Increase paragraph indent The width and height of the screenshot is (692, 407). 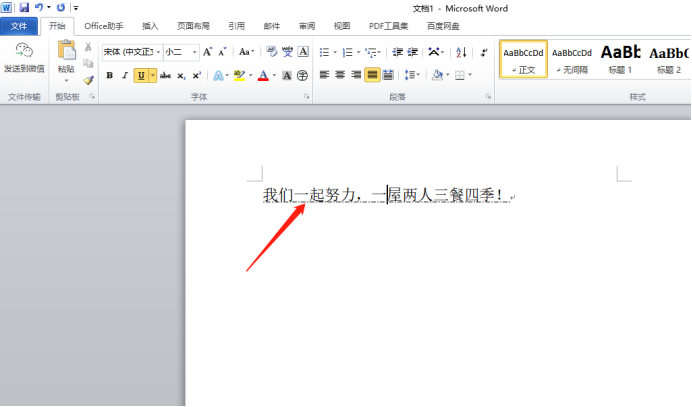(413, 52)
